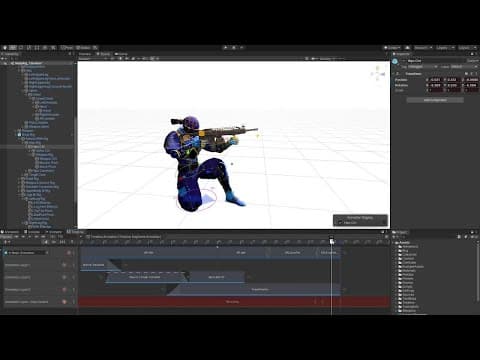Toggle the Timeline Preview button
This screenshot has width=480, height=360.
pos(5,237)
